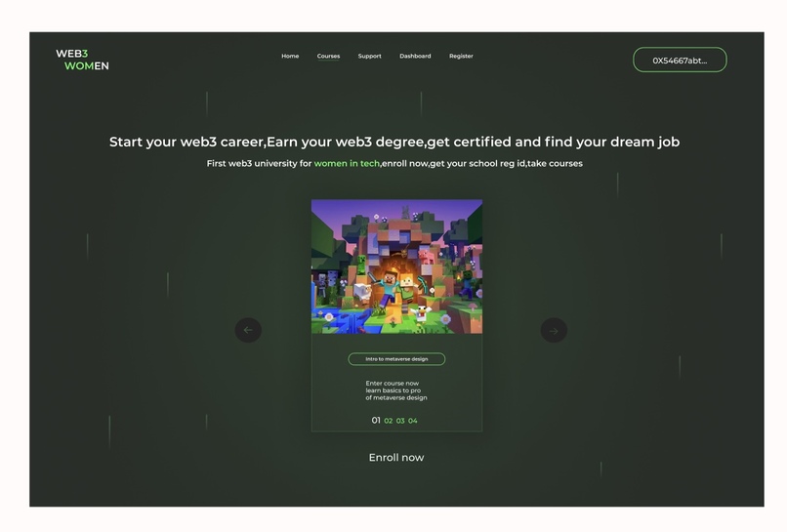The image size is (787, 532).
Task: Jump to slide indicator 02
Action: tap(388, 421)
